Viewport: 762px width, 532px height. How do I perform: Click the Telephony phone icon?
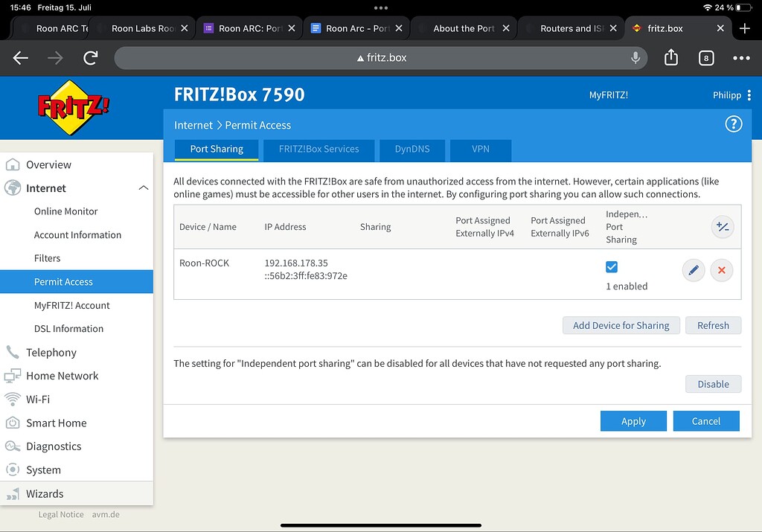[x=13, y=352]
